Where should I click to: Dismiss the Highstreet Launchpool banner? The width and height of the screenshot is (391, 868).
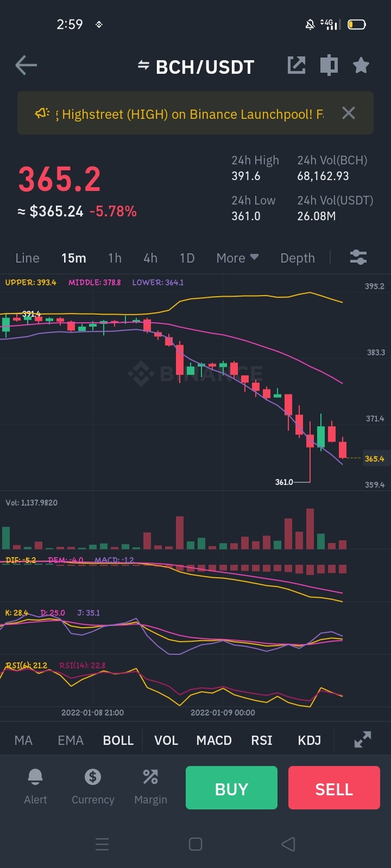pyautogui.click(x=349, y=113)
